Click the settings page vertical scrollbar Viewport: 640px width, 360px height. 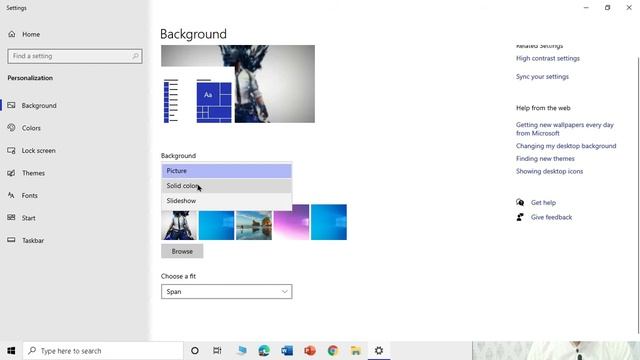click(638, 195)
